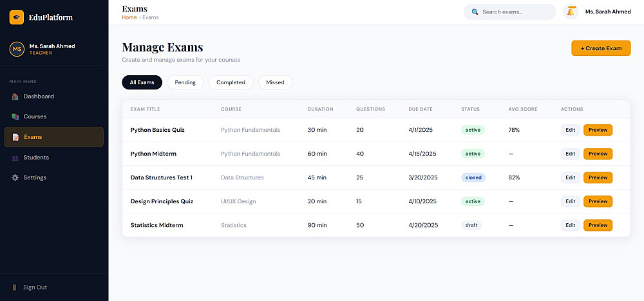644x301 pixels.
Task: Click the magnifier icon in search box
Action: [475, 12]
